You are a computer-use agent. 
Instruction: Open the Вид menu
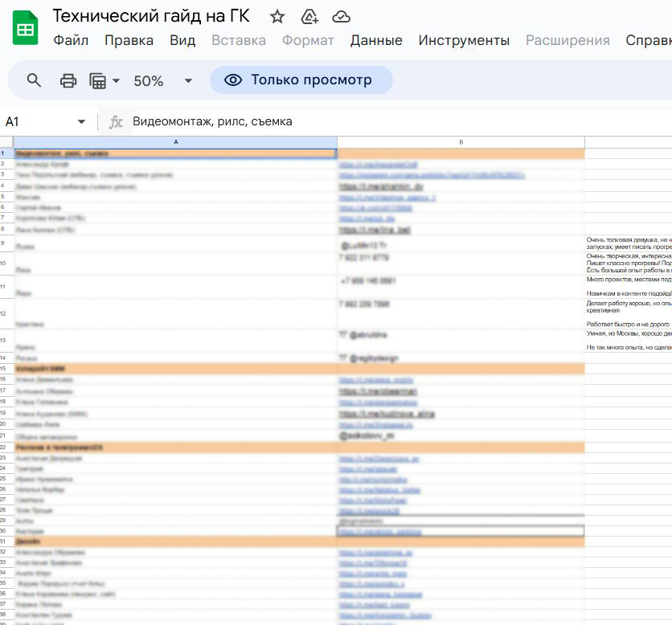pos(182,40)
